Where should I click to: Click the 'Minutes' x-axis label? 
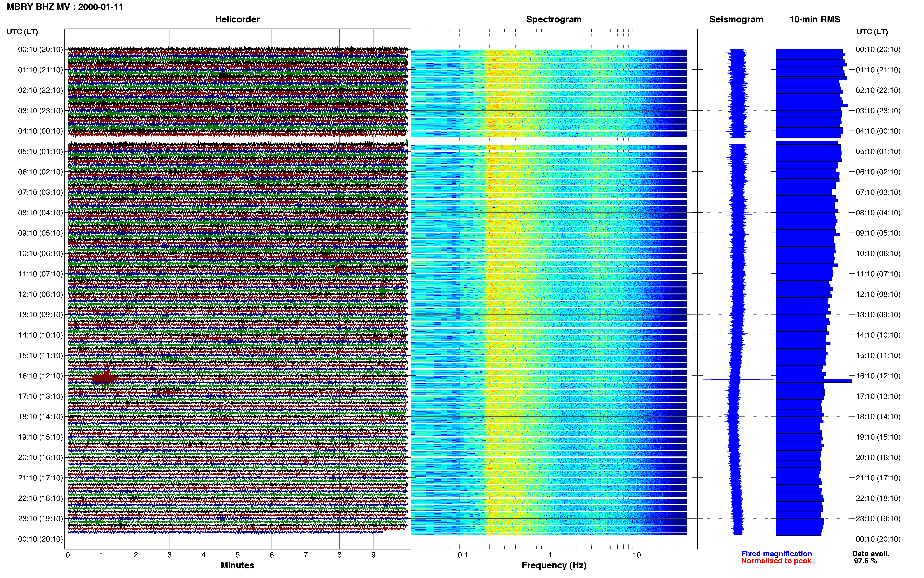pos(237,565)
